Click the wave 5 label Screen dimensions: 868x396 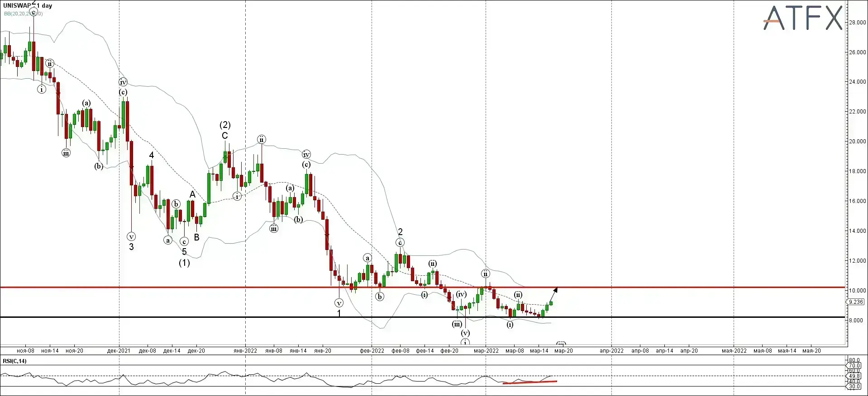(184, 252)
